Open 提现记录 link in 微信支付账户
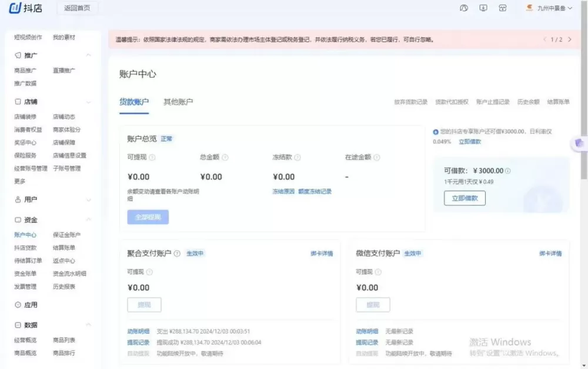Viewport: 588px width, 369px height. [x=367, y=343]
